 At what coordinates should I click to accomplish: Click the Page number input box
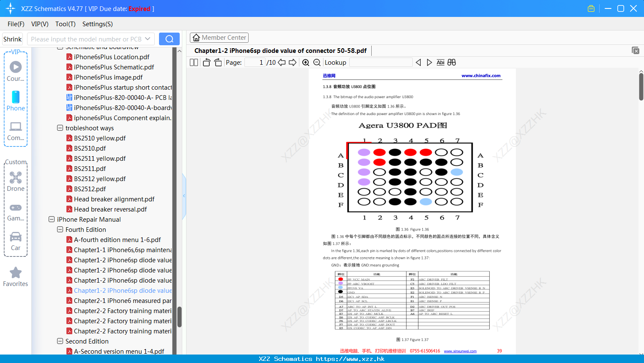(x=255, y=63)
